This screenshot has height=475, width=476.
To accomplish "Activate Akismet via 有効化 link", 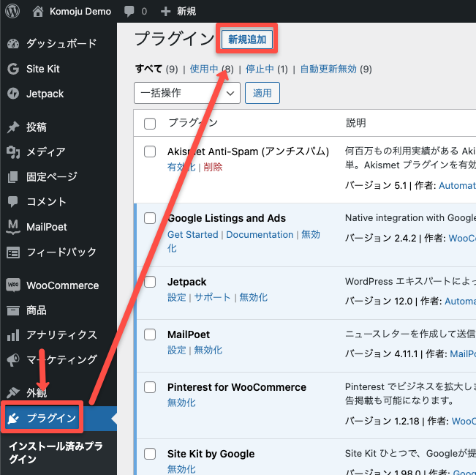I will click(x=181, y=167).
